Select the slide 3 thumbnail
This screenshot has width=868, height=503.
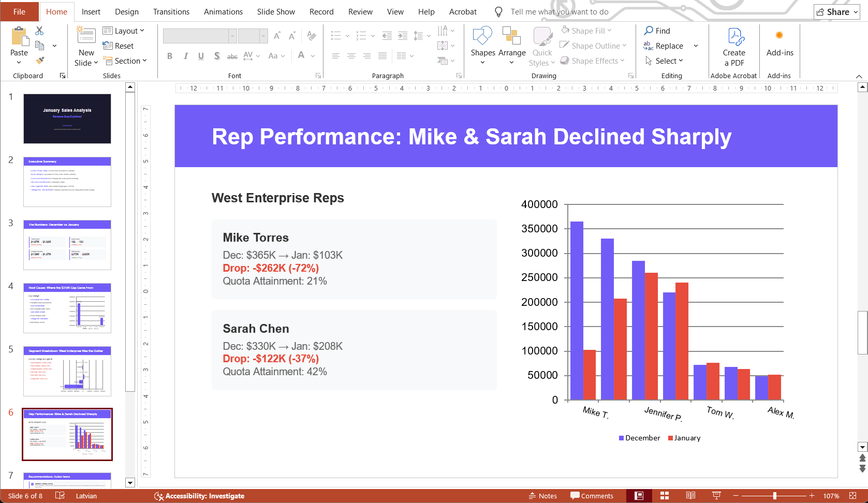[67, 244]
